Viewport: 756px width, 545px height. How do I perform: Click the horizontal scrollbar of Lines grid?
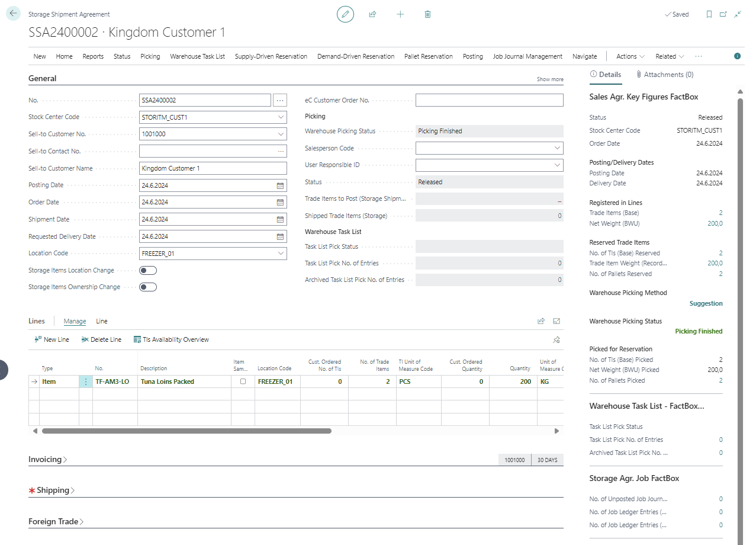[186, 431]
